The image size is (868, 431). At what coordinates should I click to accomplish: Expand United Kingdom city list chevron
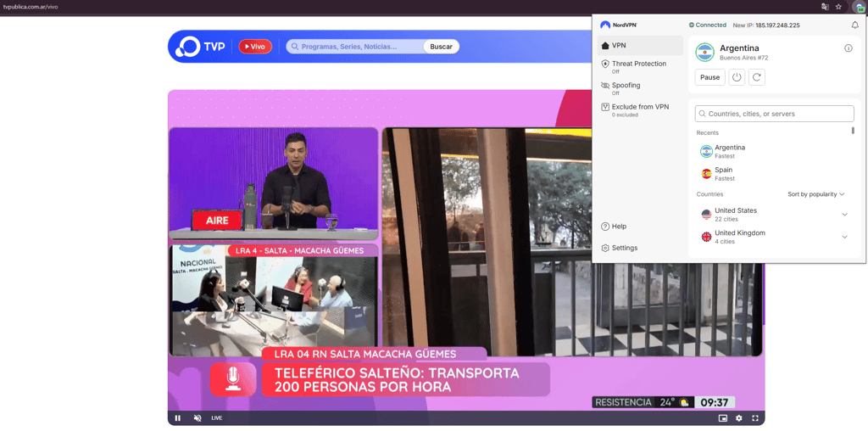[845, 237]
